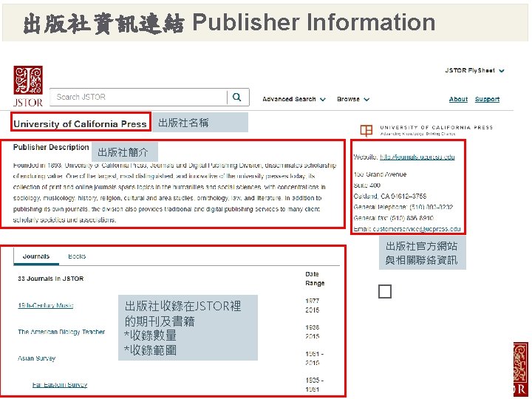Screen dimensions: 532x399
Task: Switch to the Books tab
Action: click(x=77, y=256)
